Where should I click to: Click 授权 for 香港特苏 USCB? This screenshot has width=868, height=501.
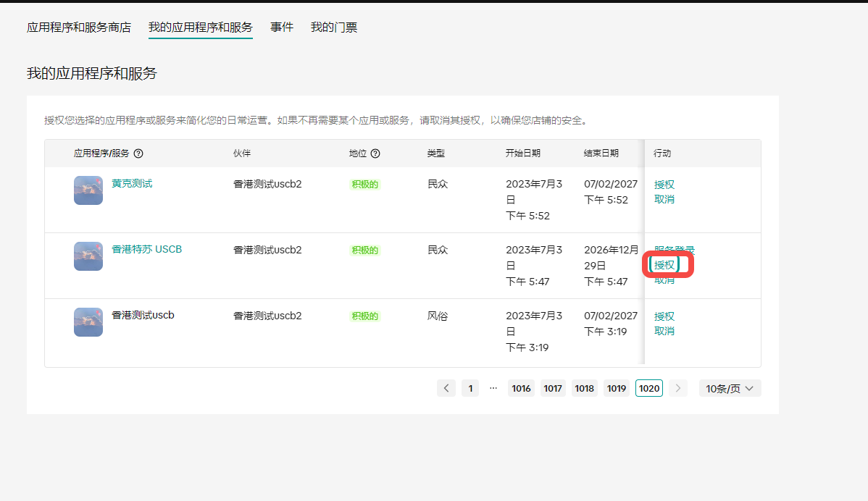pos(664,265)
